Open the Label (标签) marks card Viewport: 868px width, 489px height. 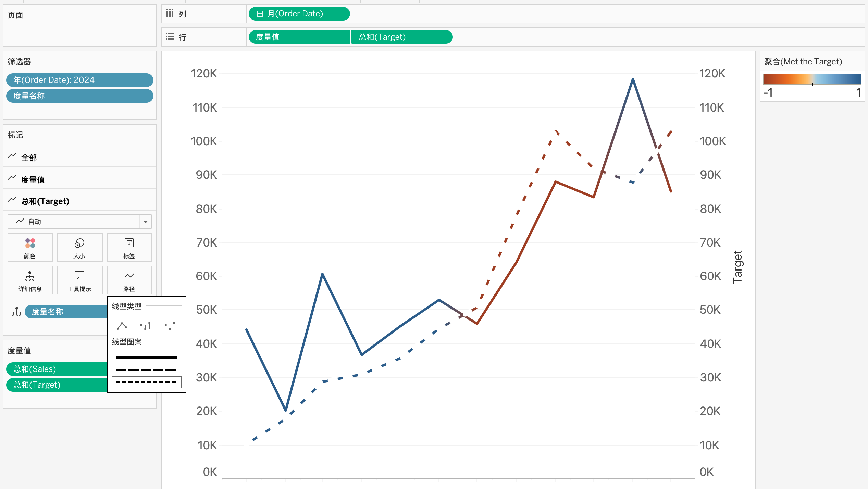pos(129,247)
